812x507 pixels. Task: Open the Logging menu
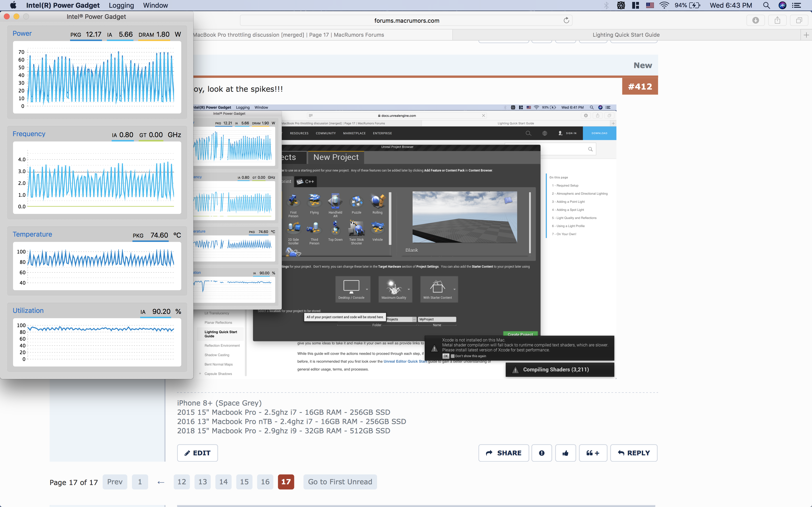(x=121, y=5)
